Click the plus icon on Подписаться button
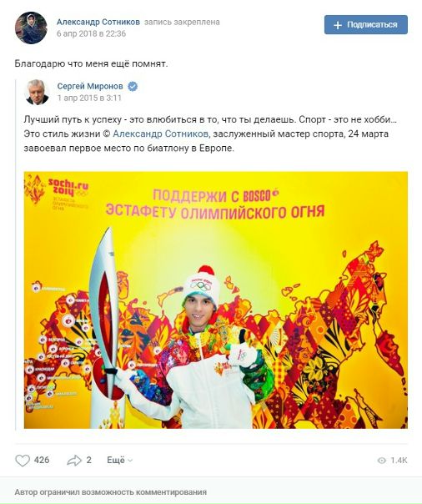Image resolution: width=422 pixels, height=504 pixels. coord(338,25)
